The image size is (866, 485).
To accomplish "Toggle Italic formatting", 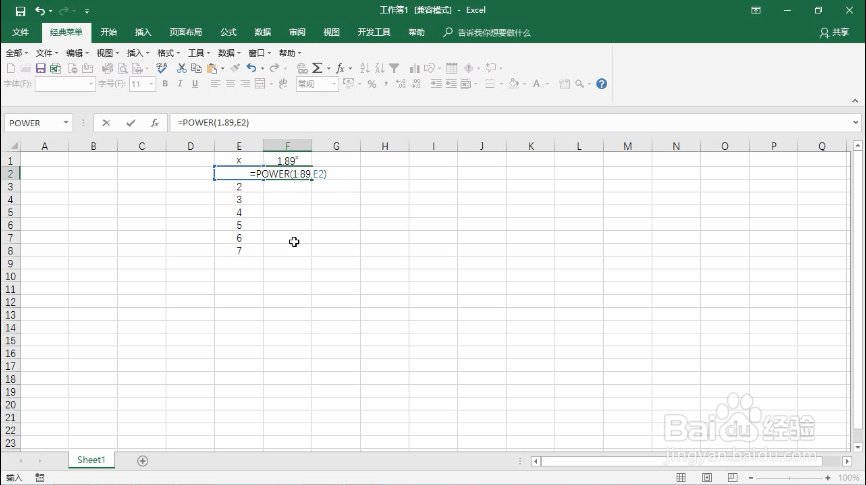I will point(180,84).
